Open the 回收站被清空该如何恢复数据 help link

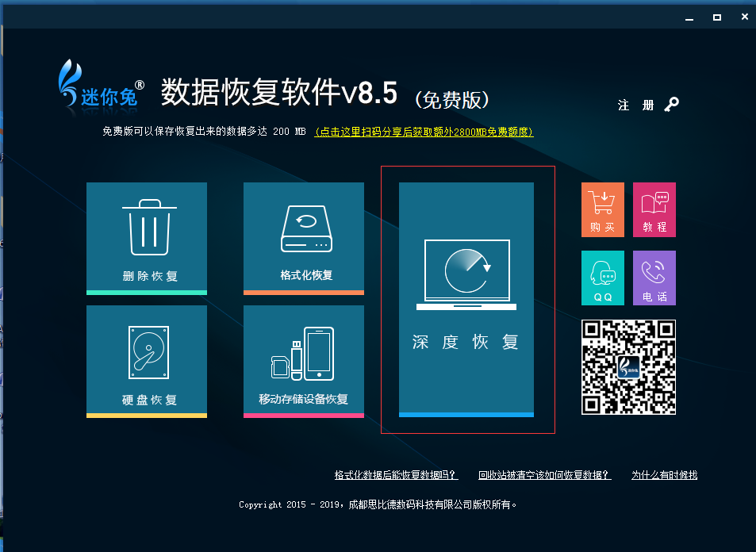(545, 475)
